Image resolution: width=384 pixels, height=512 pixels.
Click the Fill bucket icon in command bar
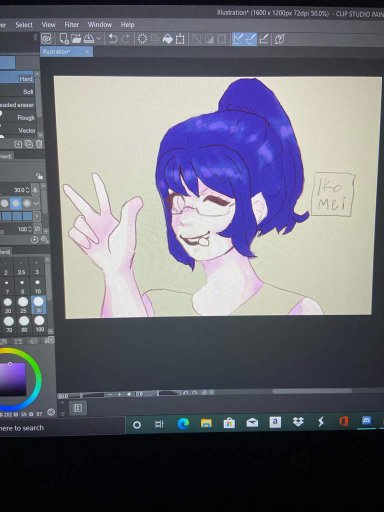[x=168, y=39]
